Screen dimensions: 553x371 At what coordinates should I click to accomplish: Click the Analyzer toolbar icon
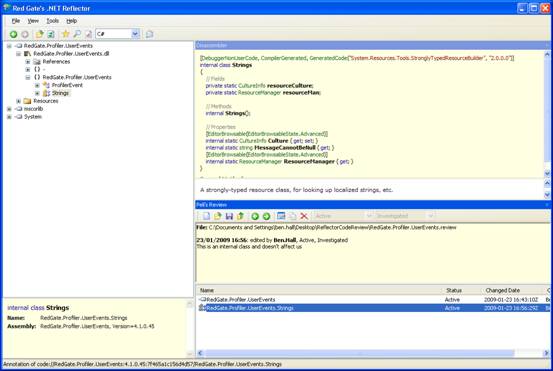pyautogui.click(x=89, y=34)
